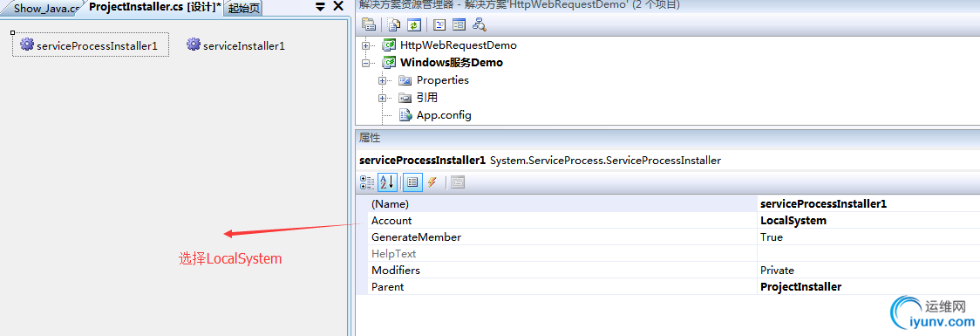Click the Show All Files icon

[394, 25]
